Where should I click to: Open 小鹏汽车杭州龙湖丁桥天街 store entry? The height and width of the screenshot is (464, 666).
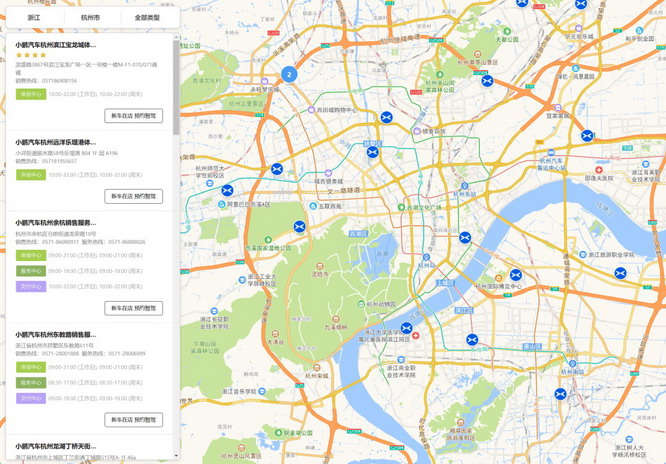pyautogui.click(x=56, y=446)
